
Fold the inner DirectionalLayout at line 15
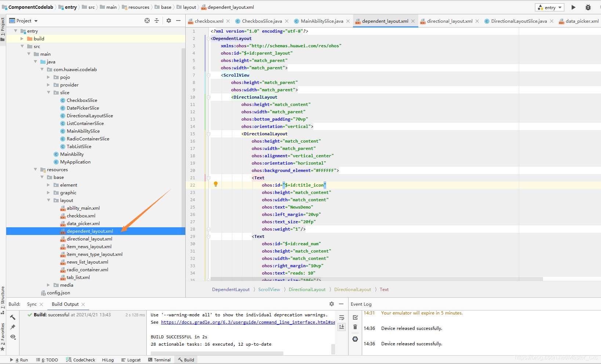(x=208, y=134)
